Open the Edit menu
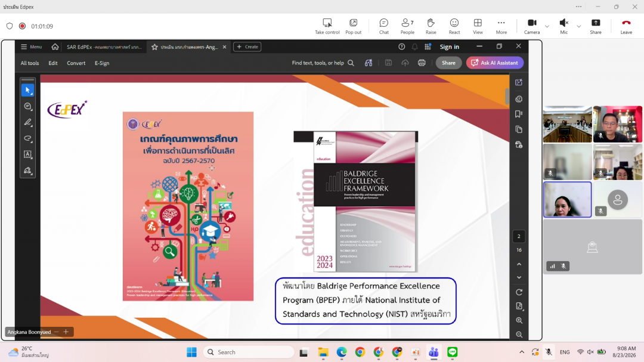 (53, 63)
